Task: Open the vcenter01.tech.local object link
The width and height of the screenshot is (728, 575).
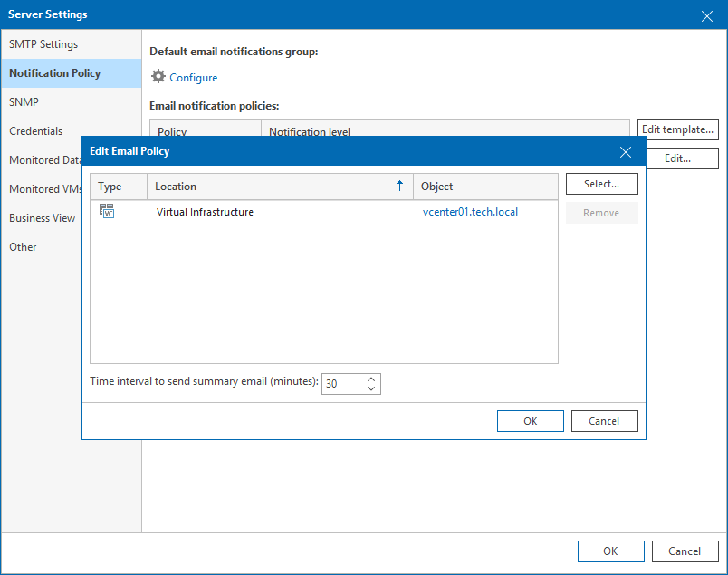Action: coord(470,212)
